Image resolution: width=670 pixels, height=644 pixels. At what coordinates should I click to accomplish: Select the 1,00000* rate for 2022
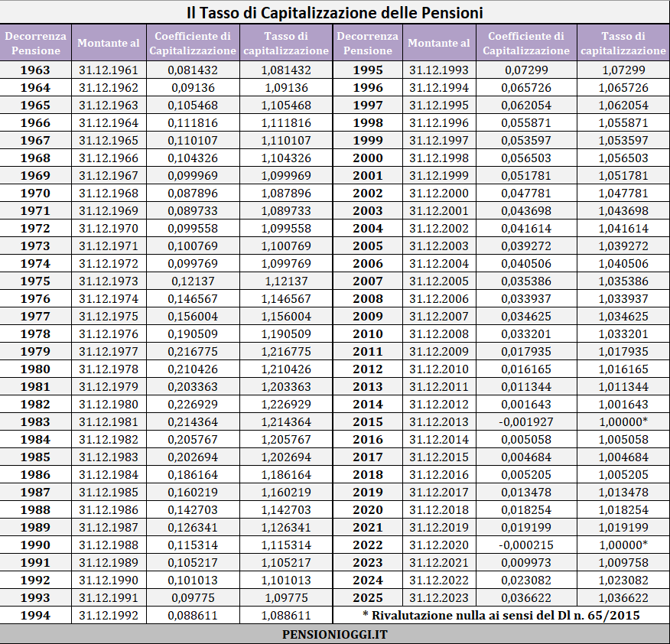[x=623, y=545]
